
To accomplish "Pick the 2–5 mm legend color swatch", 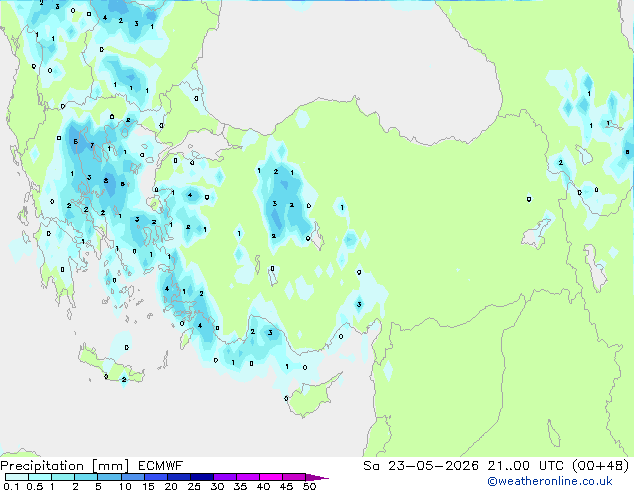I will click(86, 477).
